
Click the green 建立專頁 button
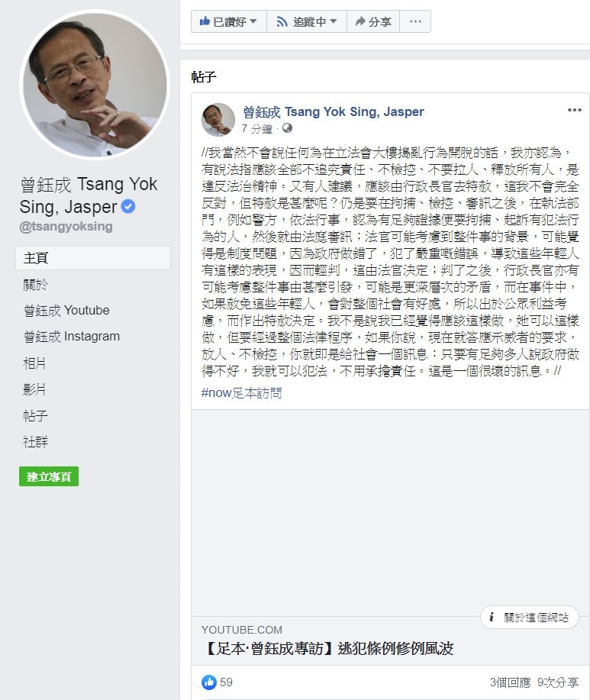[49, 476]
